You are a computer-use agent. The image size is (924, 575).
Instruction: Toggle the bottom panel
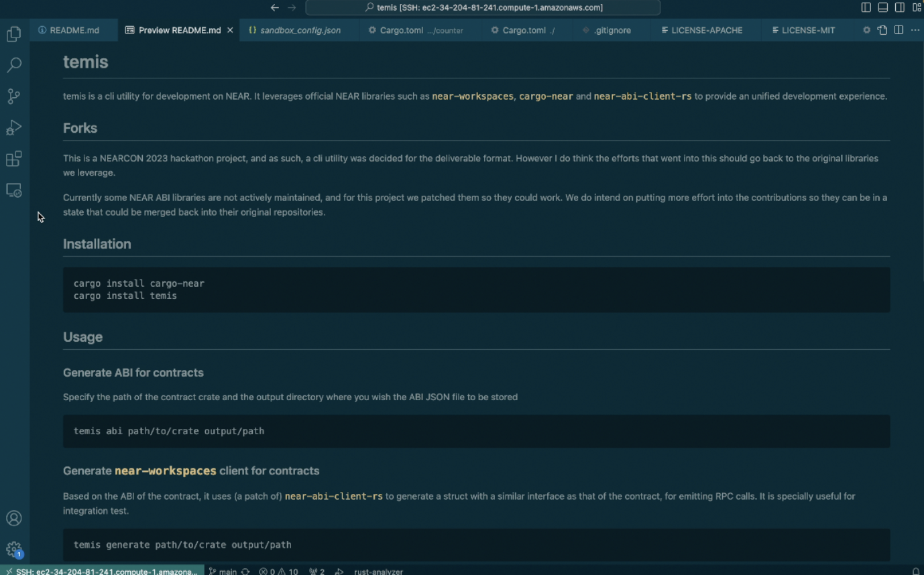point(883,7)
